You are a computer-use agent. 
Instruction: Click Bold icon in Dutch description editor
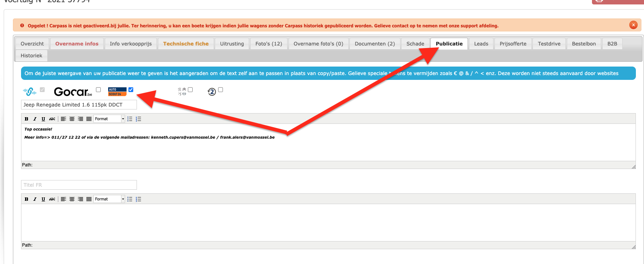[26, 119]
